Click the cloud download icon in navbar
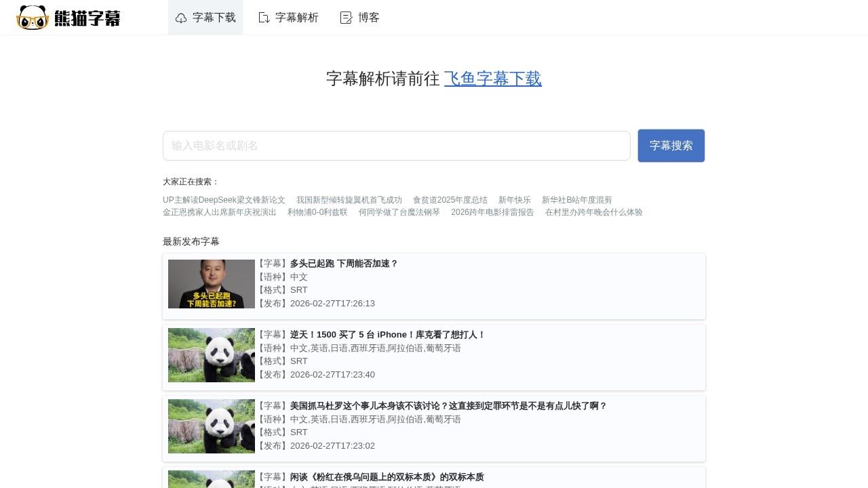Screen dimensions: 868x488 tap(181, 18)
